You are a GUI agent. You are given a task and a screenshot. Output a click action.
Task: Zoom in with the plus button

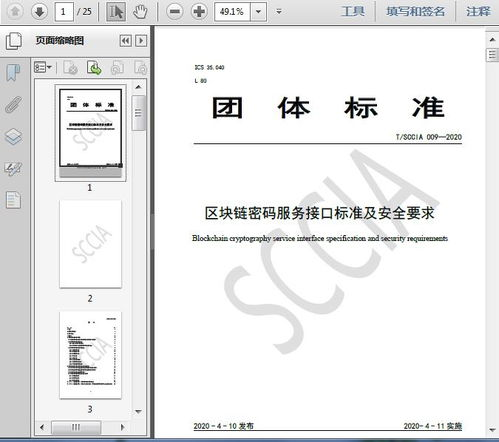tap(199, 12)
